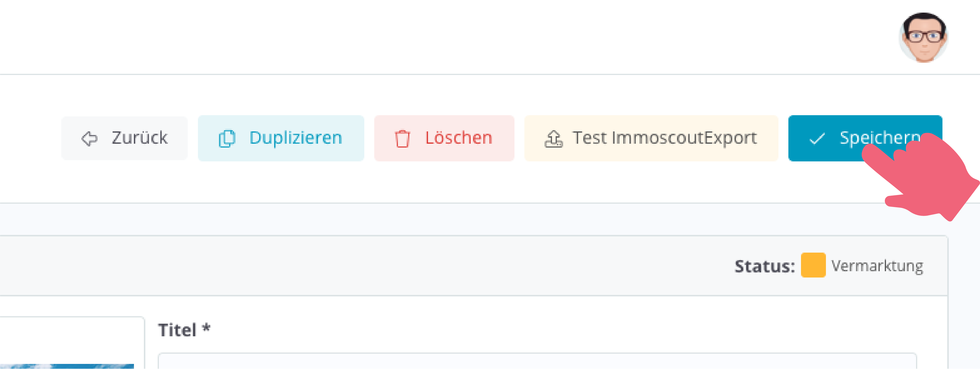Click the upload icon for Immoscout export
Viewport: 980px width, 369px height.
[x=554, y=139]
